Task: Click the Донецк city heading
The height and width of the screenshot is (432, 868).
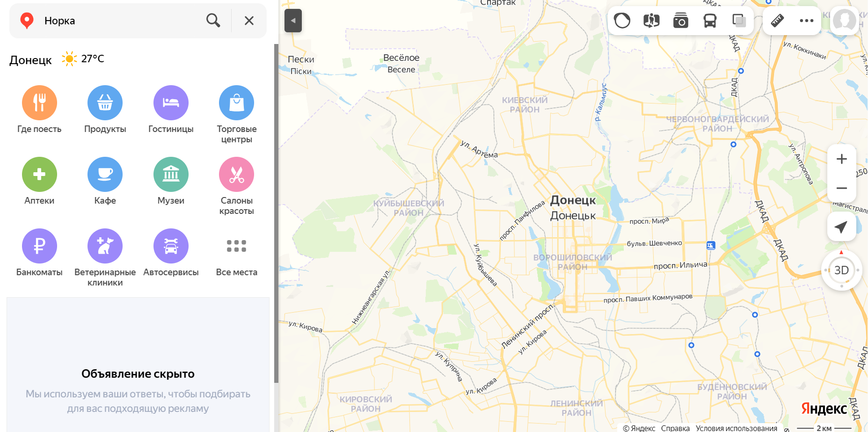Action: (x=30, y=60)
